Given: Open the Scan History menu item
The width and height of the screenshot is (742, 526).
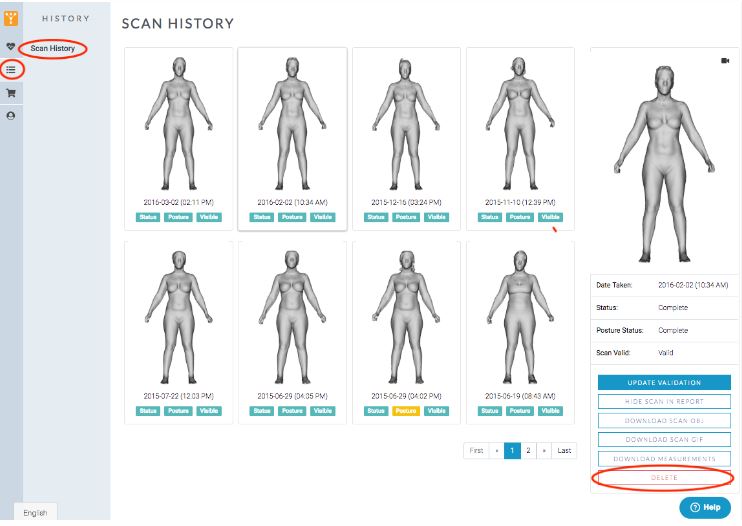Looking at the screenshot, I should pos(52,48).
